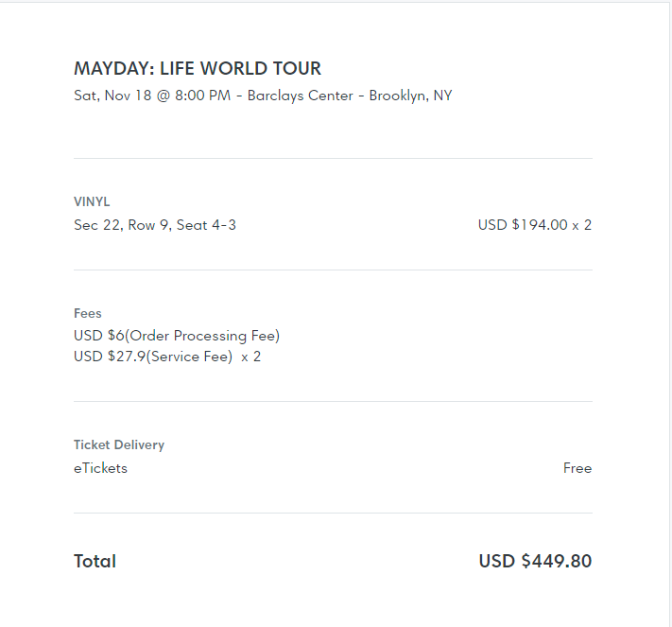Image resolution: width=672 pixels, height=627 pixels.
Task: Select the eTickets delivery option text
Action: pos(100,468)
